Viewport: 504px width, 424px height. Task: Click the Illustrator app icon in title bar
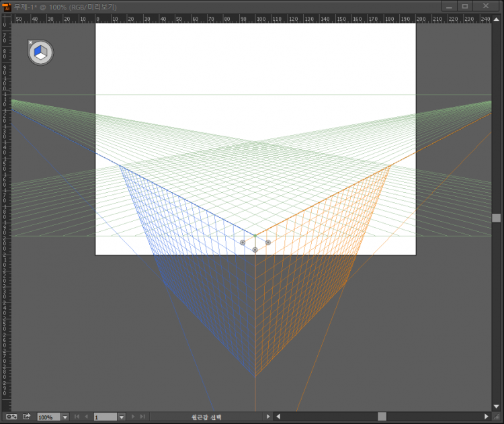tap(7, 6)
